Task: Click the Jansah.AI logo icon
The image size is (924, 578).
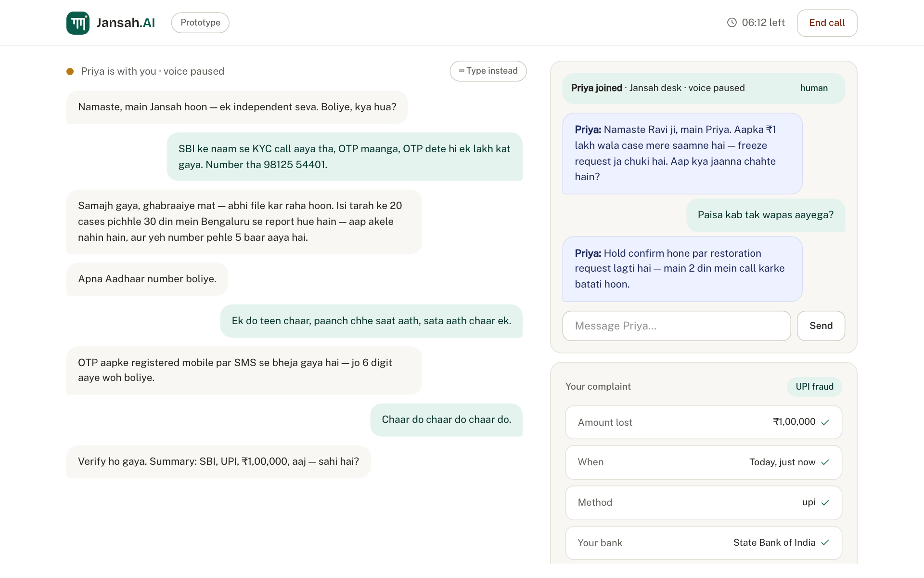Action: [x=78, y=23]
